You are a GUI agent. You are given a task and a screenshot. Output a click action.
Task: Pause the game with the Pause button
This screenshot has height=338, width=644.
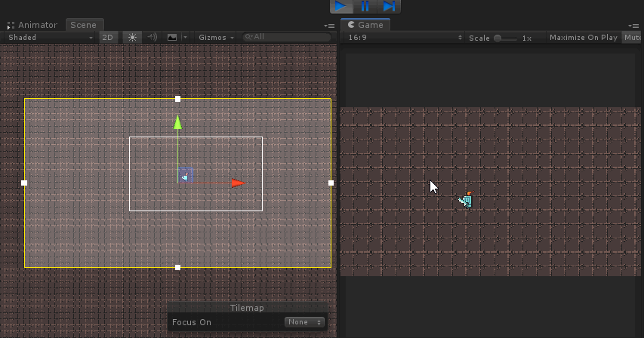pyautogui.click(x=365, y=6)
